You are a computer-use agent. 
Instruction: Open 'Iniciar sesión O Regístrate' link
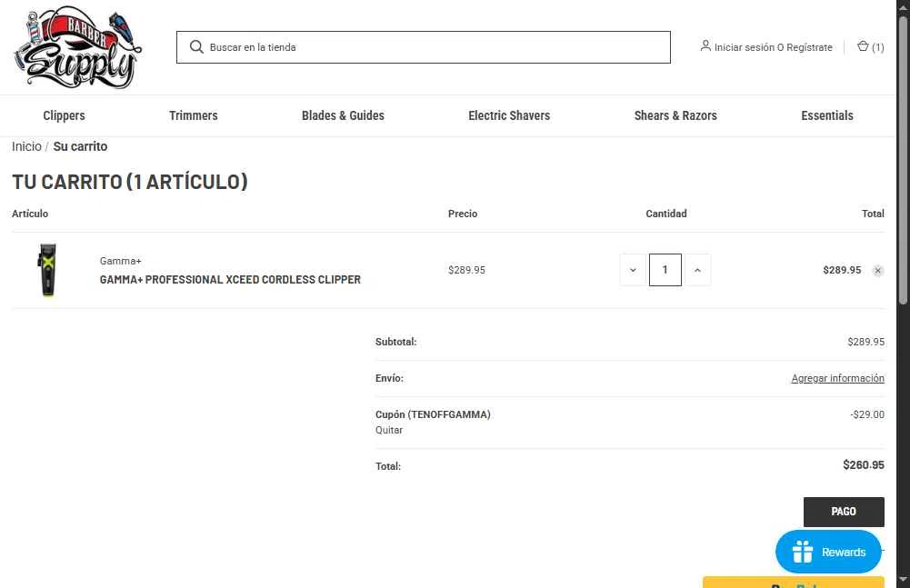click(773, 47)
